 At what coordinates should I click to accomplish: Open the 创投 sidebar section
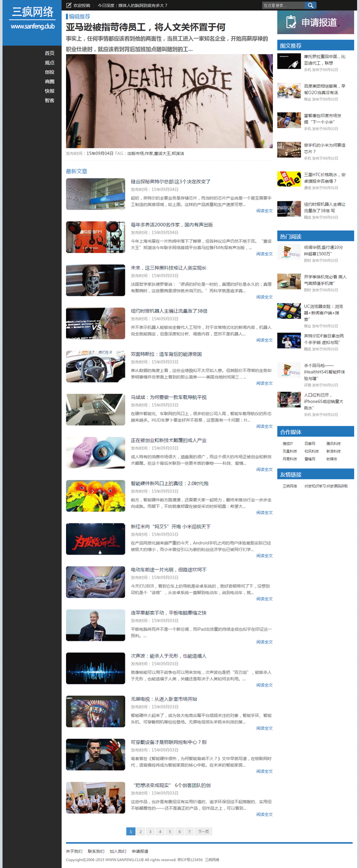[50, 72]
